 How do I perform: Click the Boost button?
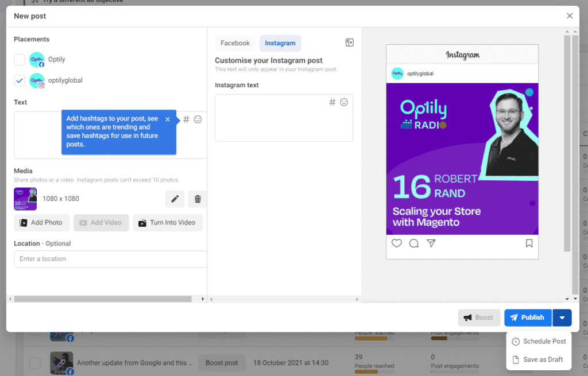point(479,317)
